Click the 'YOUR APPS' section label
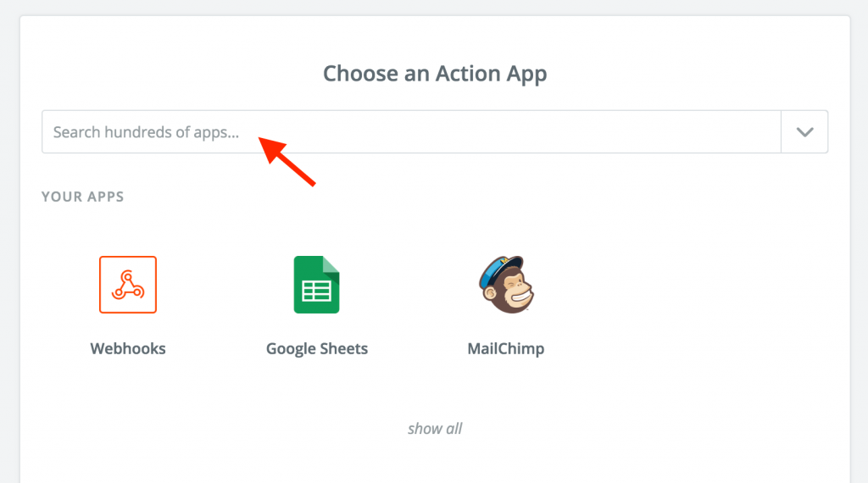Viewport: 868px width, 483px height. [x=82, y=197]
